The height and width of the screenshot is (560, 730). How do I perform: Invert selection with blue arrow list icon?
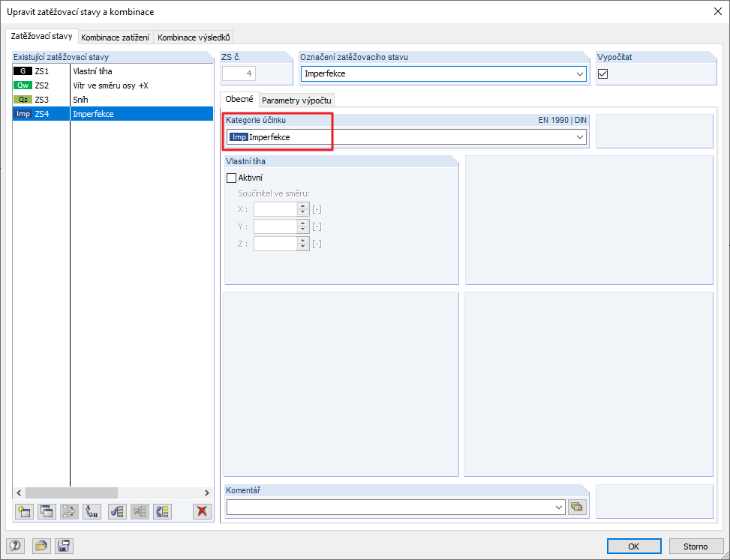tap(163, 511)
